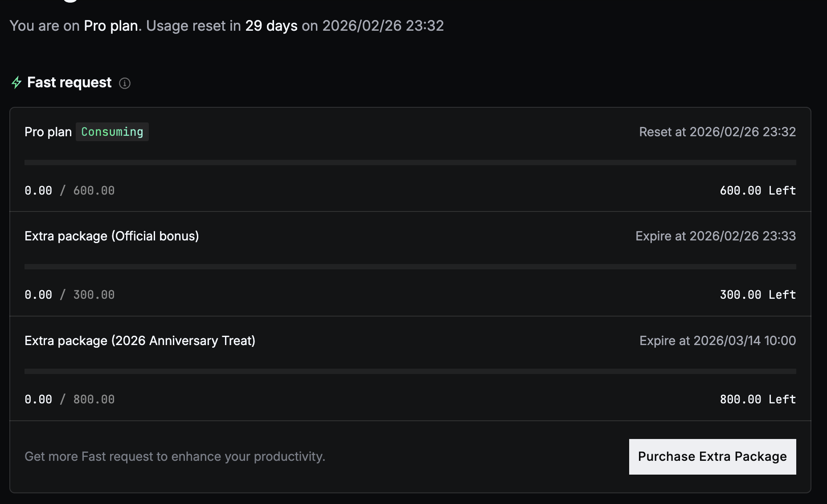Click the Expire at 2026/03/14 10:00 text
This screenshot has width=827, height=504.
[717, 341]
